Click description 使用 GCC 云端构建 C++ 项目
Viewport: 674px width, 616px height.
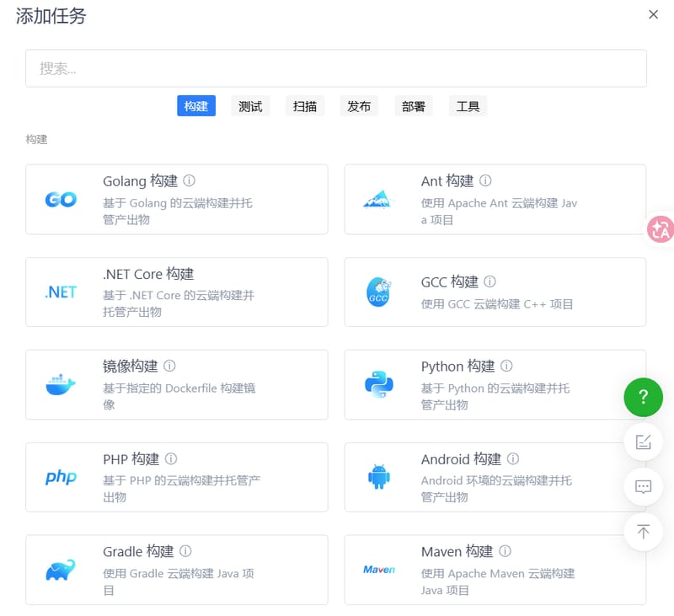496,304
